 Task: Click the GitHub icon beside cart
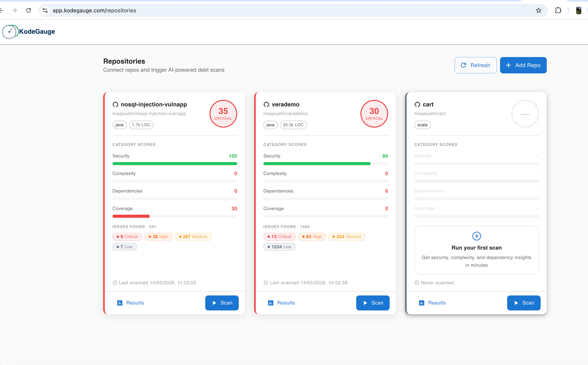[417, 104]
